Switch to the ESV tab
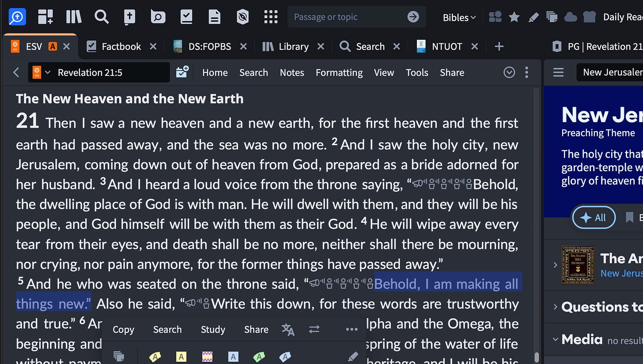 (34, 46)
